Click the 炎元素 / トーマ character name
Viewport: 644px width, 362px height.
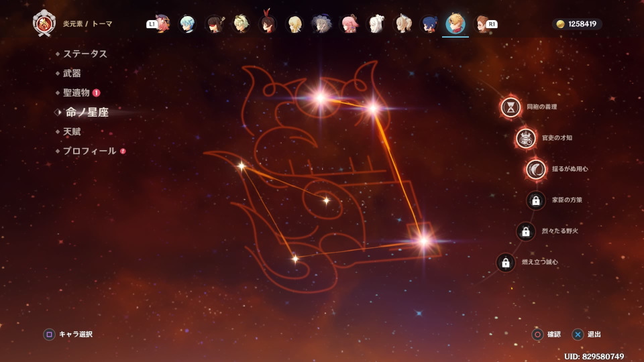pyautogui.click(x=87, y=24)
